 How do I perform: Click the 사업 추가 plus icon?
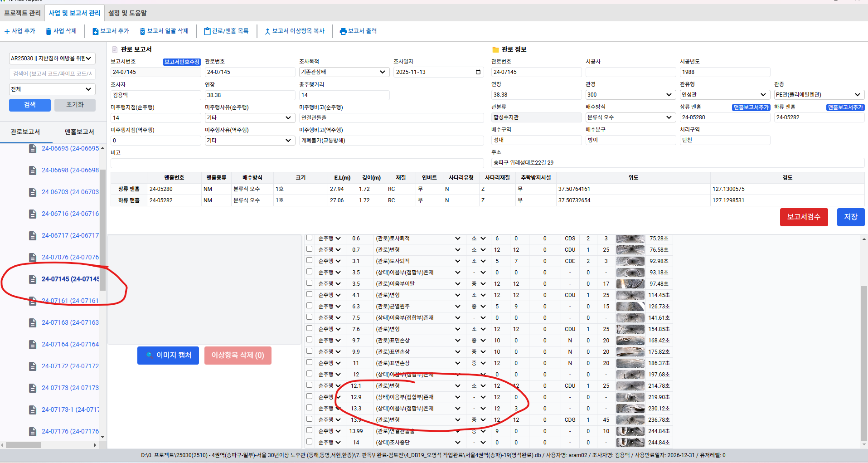(x=7, y=31)
